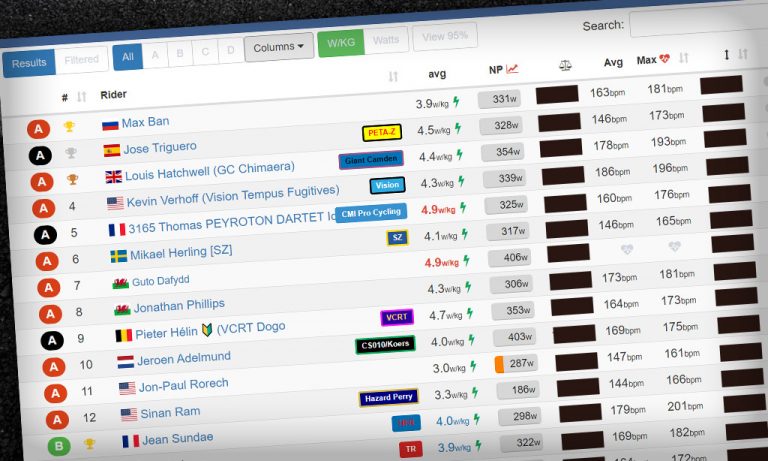Click the grey heart icon in Mikael Herling's row
768x461 pixels.
click(626, 249)
